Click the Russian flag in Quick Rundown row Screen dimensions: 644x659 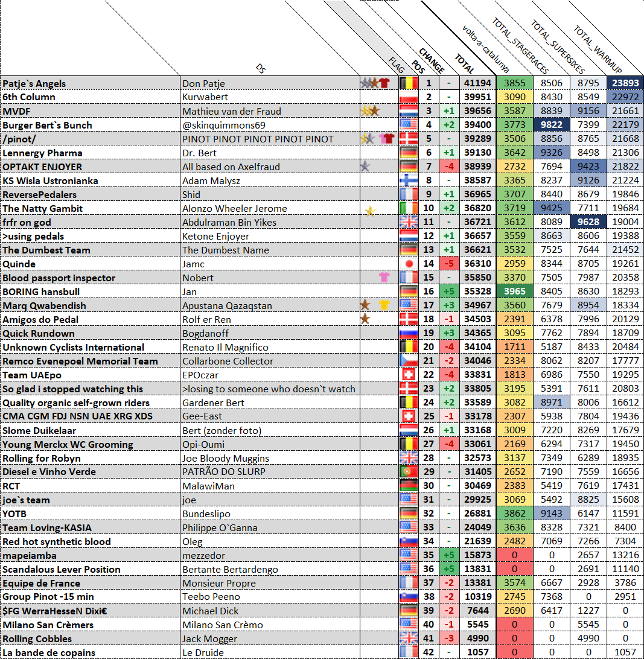pyautogui.click(x=409, y=333)
